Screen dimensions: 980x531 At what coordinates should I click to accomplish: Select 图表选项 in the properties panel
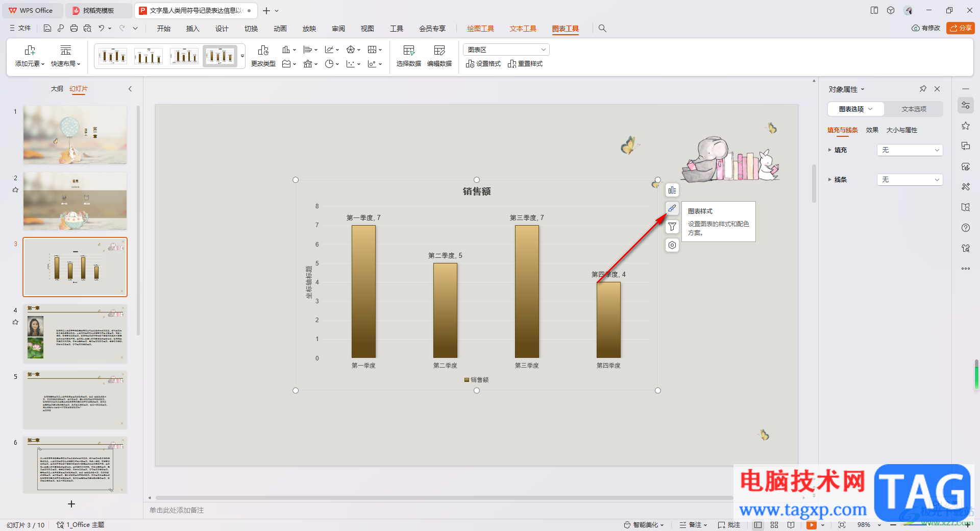point(856,109)
